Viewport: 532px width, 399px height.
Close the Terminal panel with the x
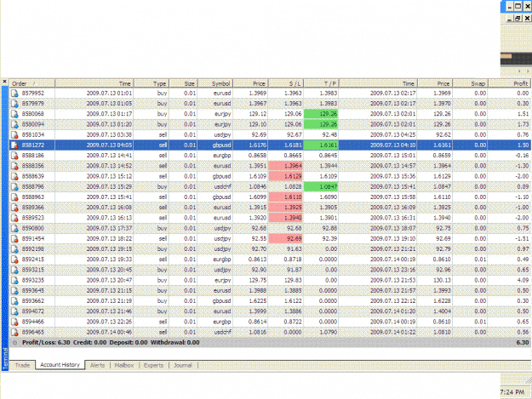[x=4, y=82]
